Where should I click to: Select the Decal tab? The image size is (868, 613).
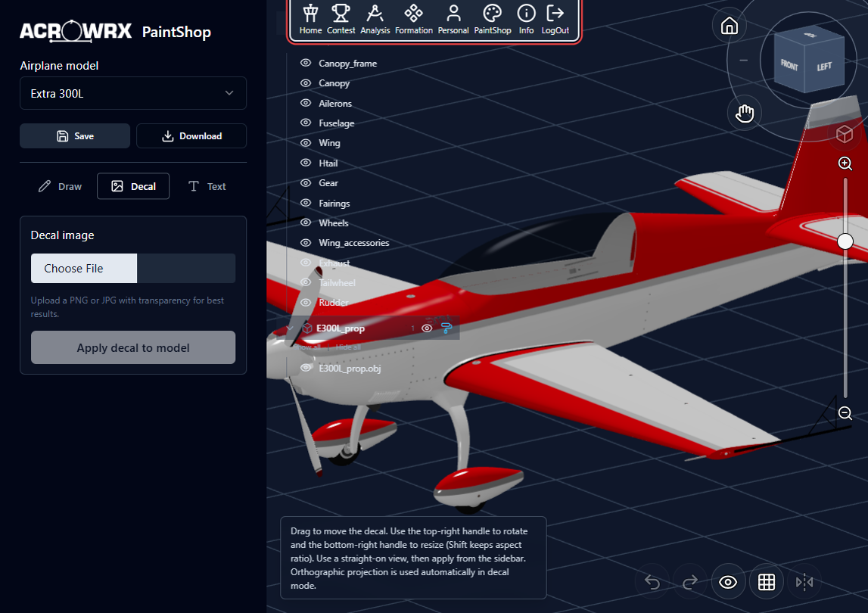pyautogui.click(x=133, y=186)
